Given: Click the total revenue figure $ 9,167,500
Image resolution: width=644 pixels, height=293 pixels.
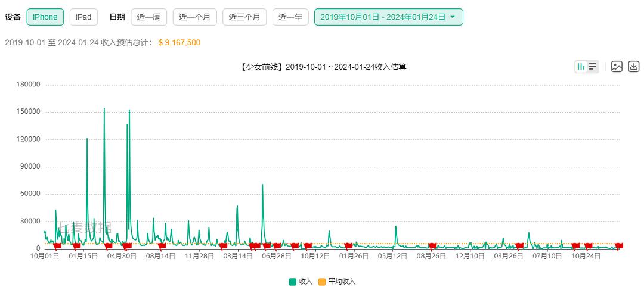Looking at the screenshot, I should click(179, 43).
